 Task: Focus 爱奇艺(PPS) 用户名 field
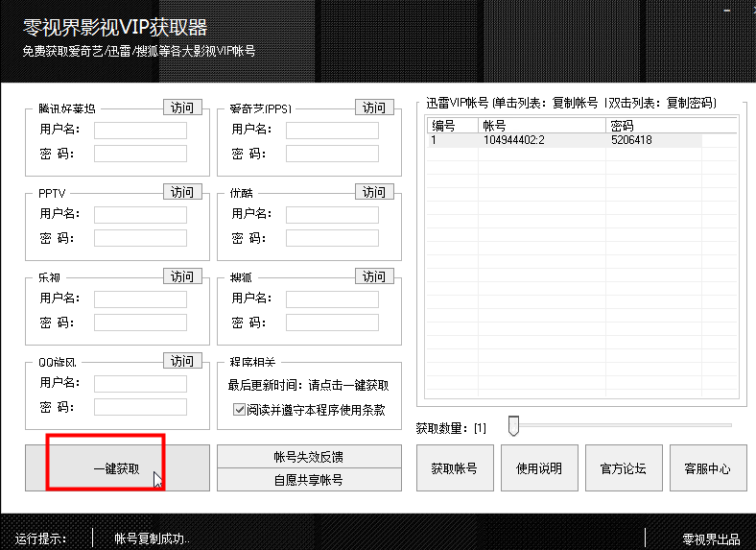(332, 131)
